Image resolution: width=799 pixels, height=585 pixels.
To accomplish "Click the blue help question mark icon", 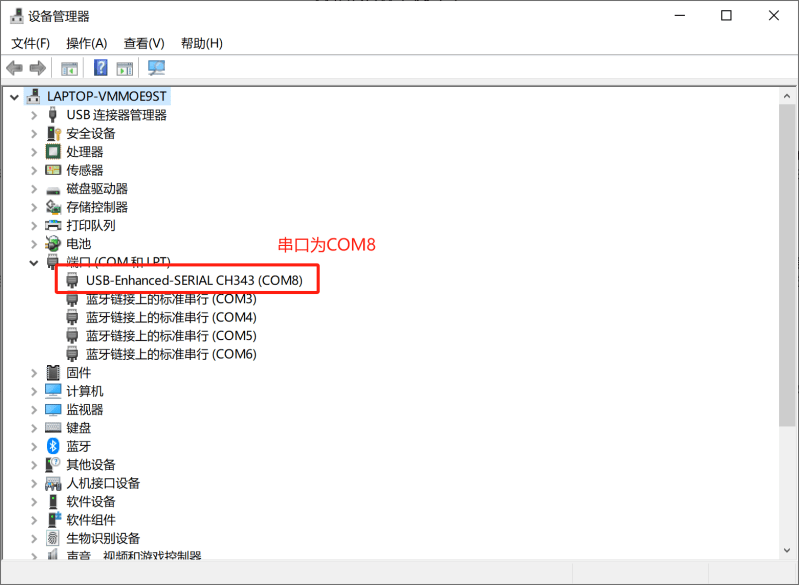I will point(101,67).
